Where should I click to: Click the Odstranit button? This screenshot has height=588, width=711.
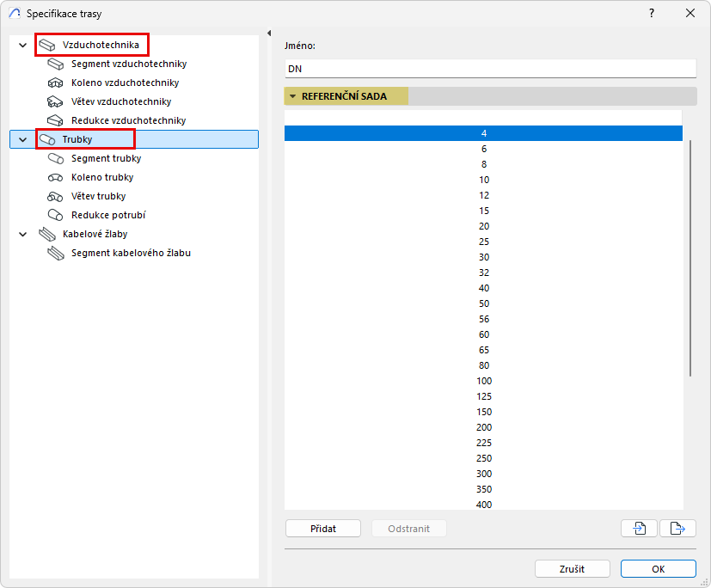tap(409, 529)
